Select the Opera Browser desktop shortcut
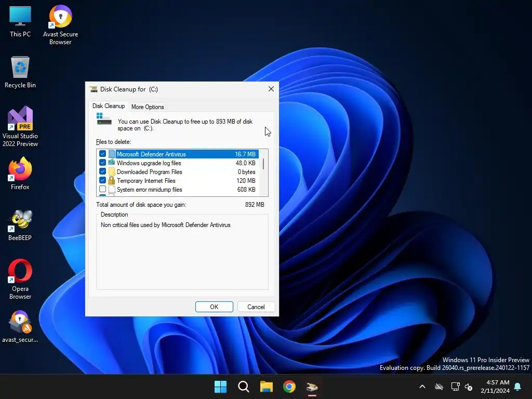 click(20, 279)
